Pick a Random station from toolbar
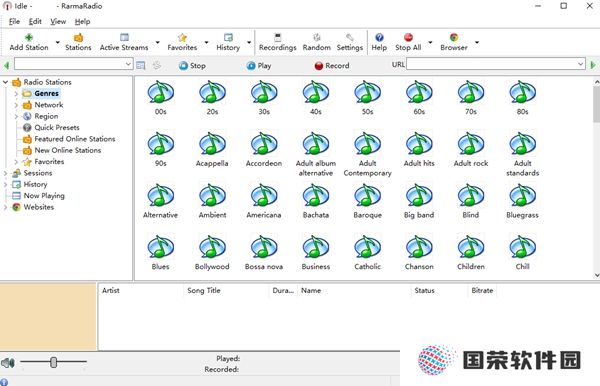Viewport: 600px width, 386px height. tap(316, 37)
